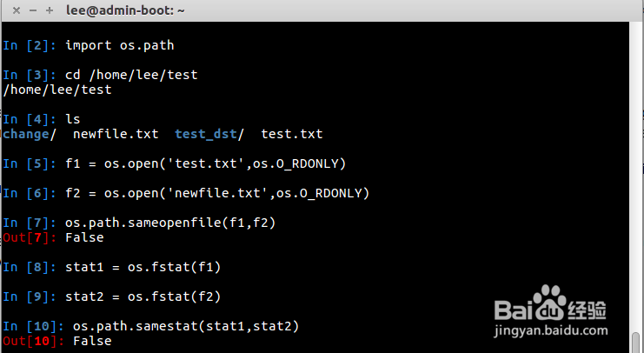Click the os.path.samestat(stat1,stat2) command
The height and width of the screenshot is (353, 644).
[x=185, y=326]
